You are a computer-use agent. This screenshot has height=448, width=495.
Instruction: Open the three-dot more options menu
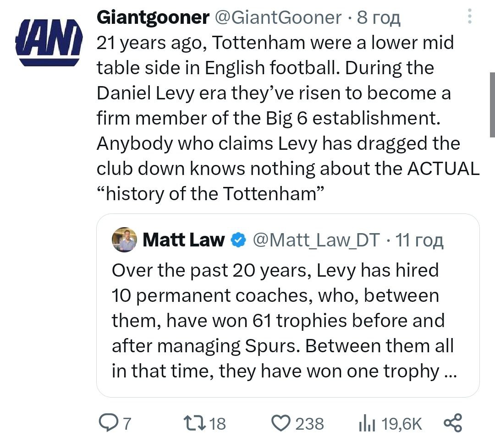[469, 17]
